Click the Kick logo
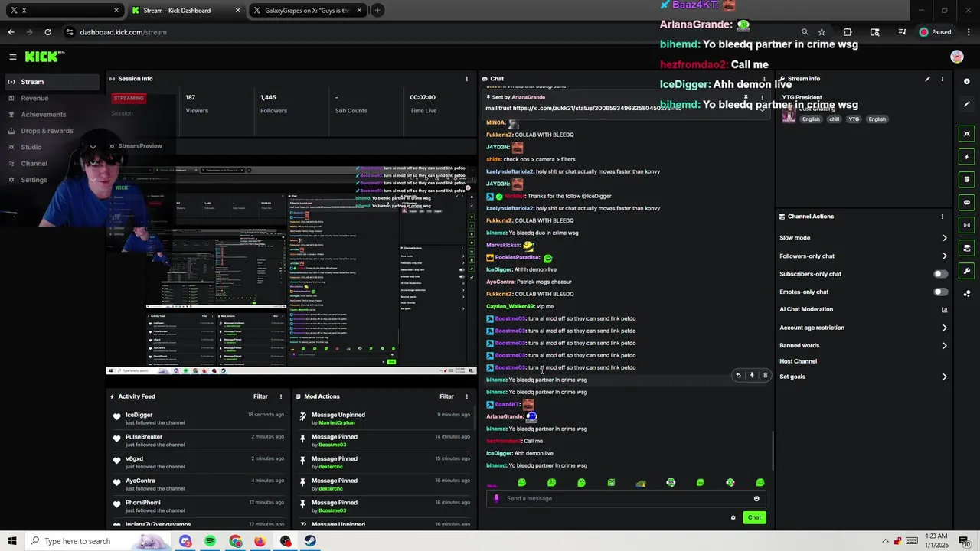 tap(44, 57)
